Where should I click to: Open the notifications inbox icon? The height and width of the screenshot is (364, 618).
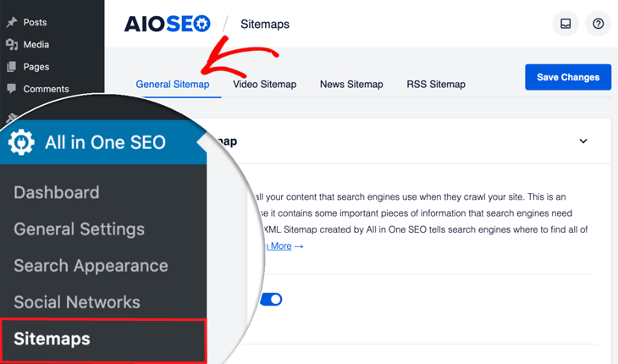tap(566, 24)
